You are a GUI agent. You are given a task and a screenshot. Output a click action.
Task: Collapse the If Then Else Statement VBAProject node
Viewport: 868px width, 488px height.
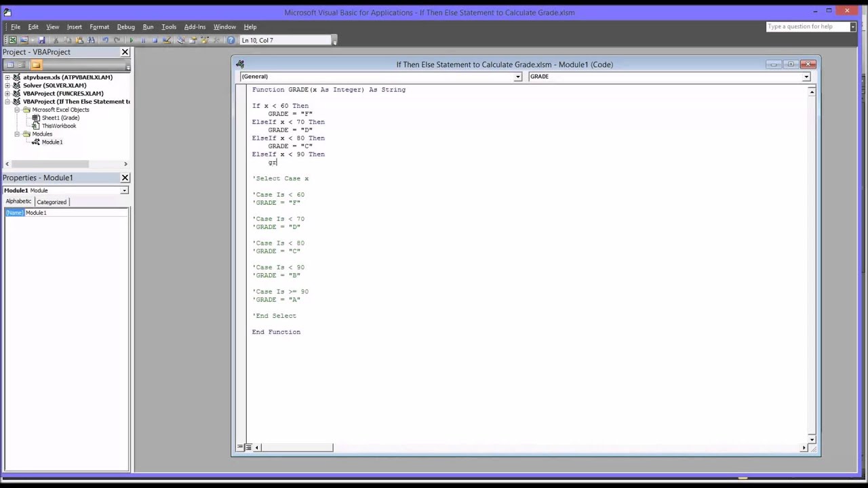[7, 102]
